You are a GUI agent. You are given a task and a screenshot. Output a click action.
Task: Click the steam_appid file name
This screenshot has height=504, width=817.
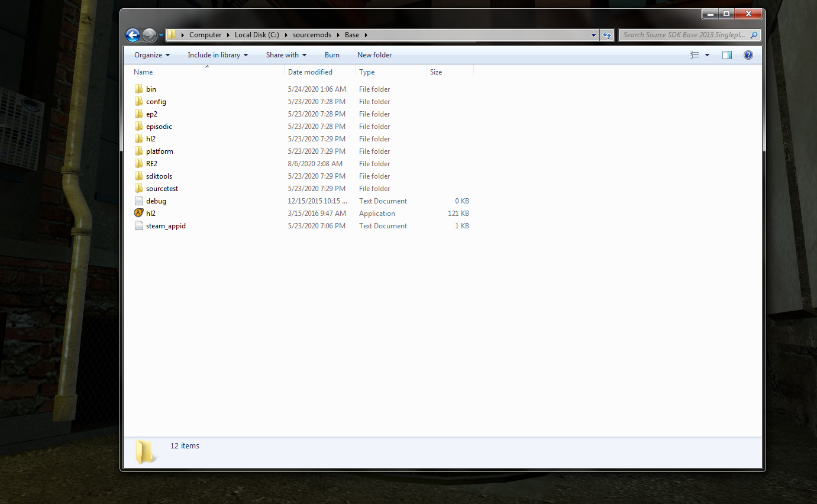(166, 226)
